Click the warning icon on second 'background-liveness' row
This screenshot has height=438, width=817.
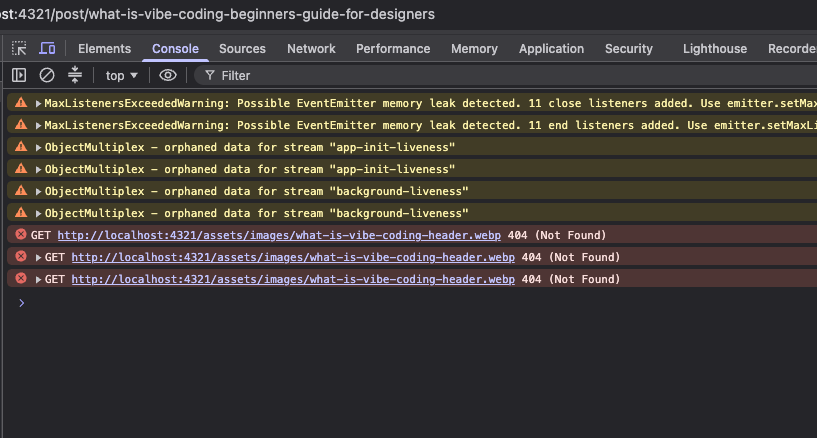[x=21, y=212]
